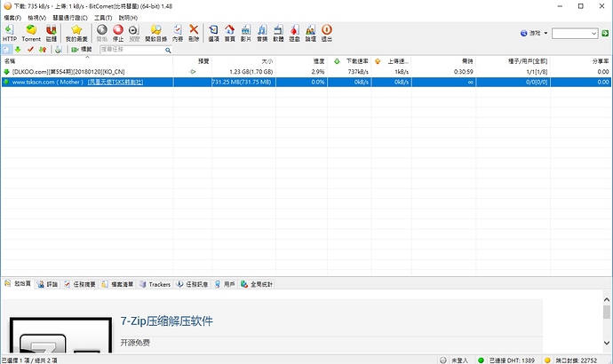
Task: Filter active tasks with up-down arrows icon
Action: (43, 50)
